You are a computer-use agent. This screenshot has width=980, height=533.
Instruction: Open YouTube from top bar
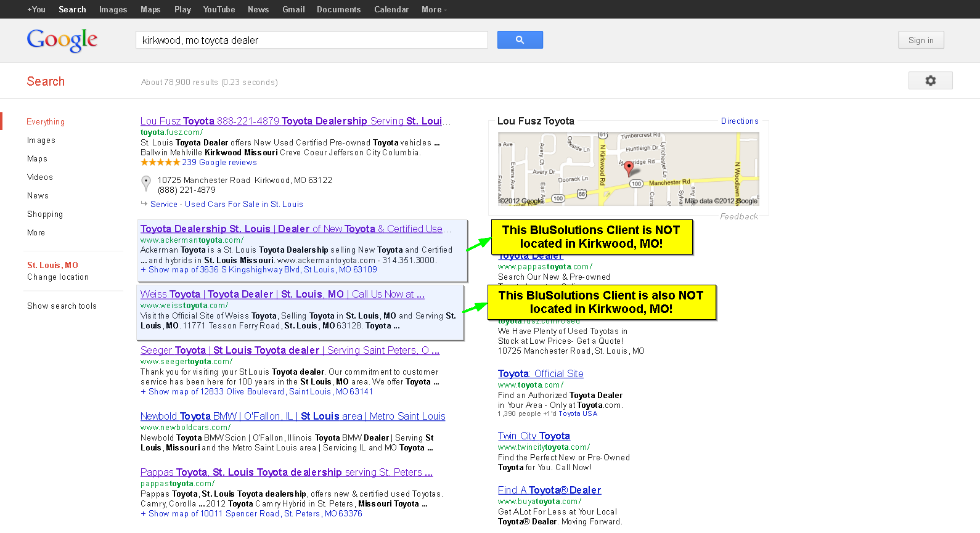tap(219, 9)
